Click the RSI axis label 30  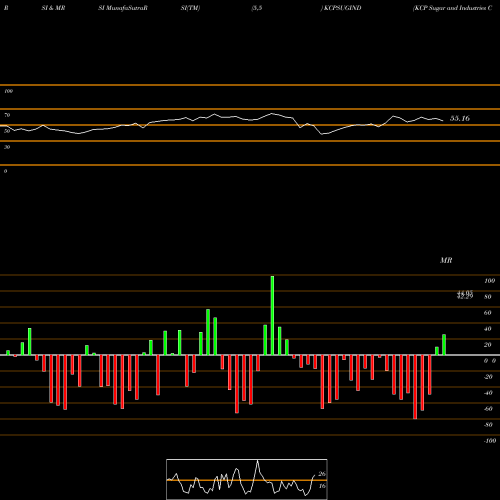pos(7,147)
